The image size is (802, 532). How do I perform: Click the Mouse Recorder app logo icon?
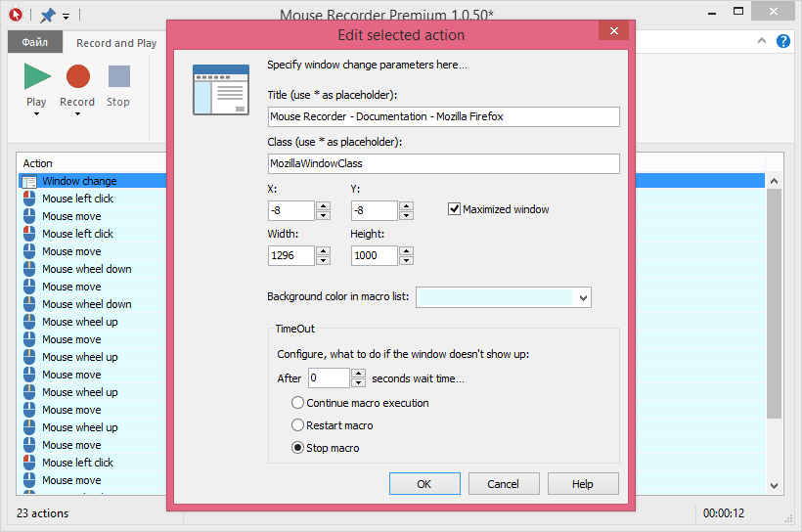point(15,16)
